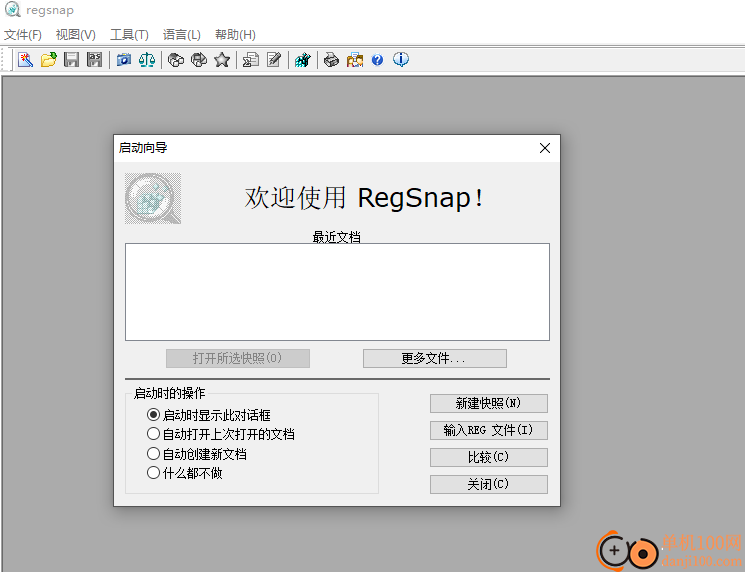Image resolution: width=745 pixels, height=572 pixels.
Task: Click the 关闭(C) button
Action: point(489,485)
